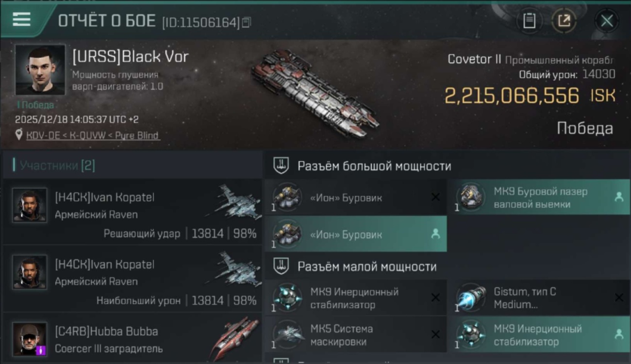Open Gistum type C Medium module
Image resolution: width=631 pixels, height=364 pixels.
click(x=540, y=298)
